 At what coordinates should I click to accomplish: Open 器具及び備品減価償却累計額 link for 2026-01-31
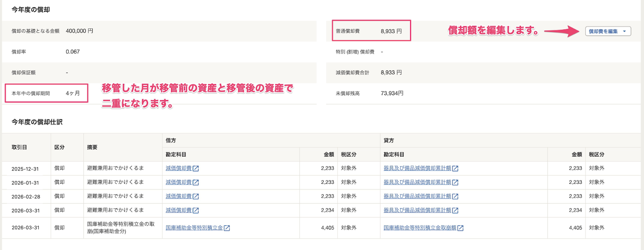click(417, 182)
